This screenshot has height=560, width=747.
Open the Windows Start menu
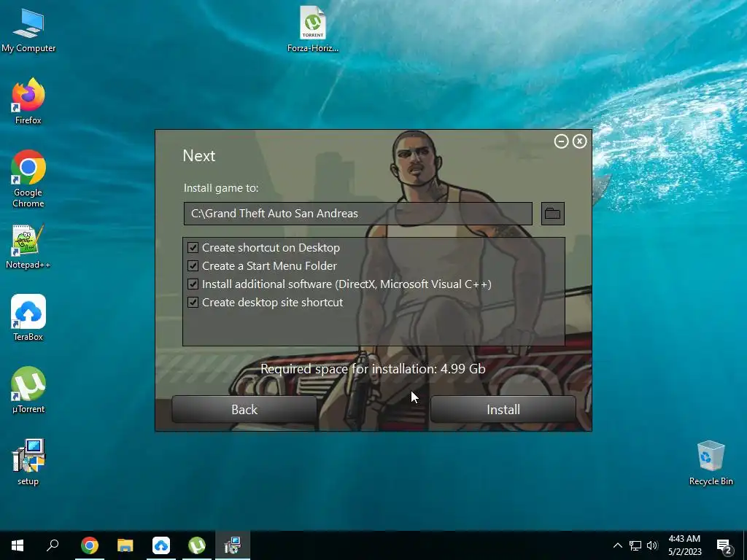point(18,545)
